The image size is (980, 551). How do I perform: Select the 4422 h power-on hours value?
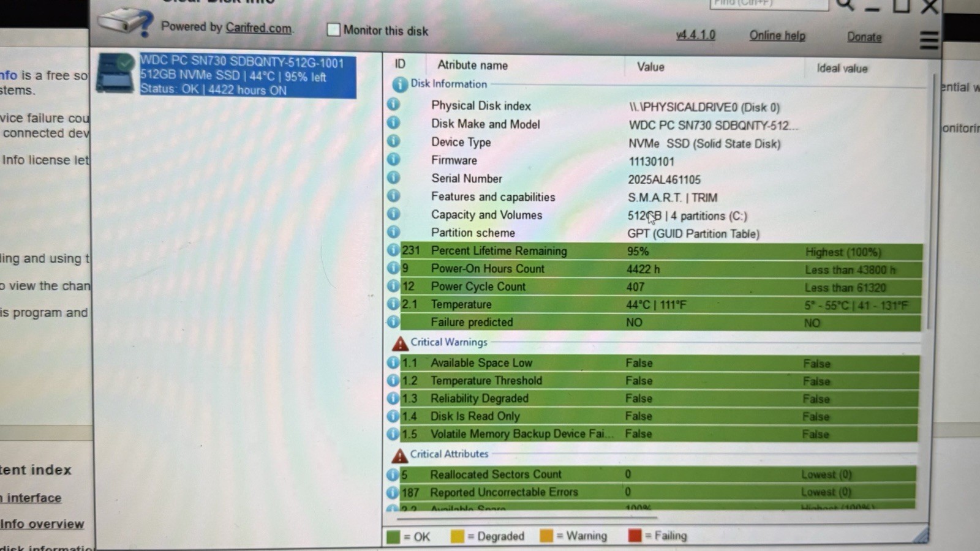point(643,269)
